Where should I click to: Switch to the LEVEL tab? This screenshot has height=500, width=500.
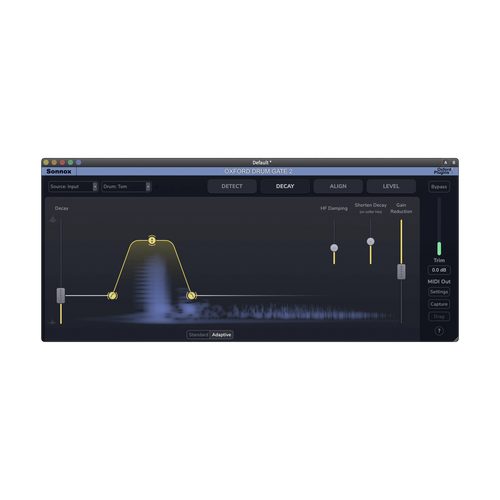point(391,186)
